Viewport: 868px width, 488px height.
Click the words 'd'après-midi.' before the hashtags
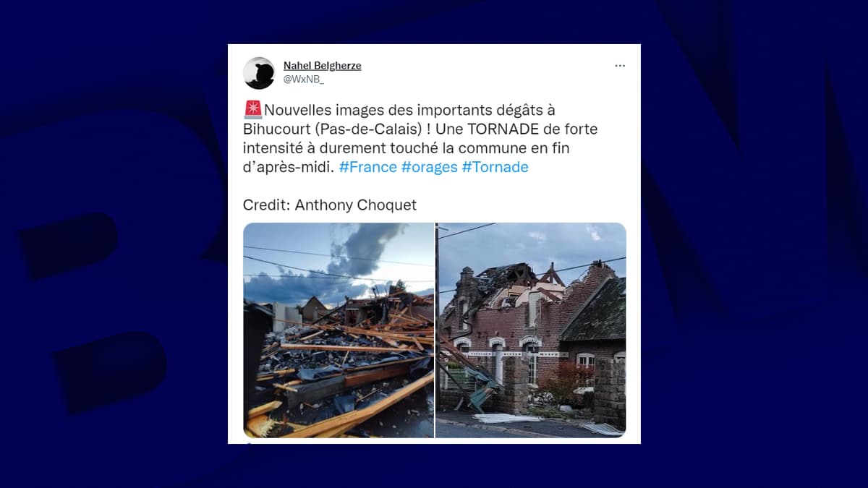(x=289, y=167)
